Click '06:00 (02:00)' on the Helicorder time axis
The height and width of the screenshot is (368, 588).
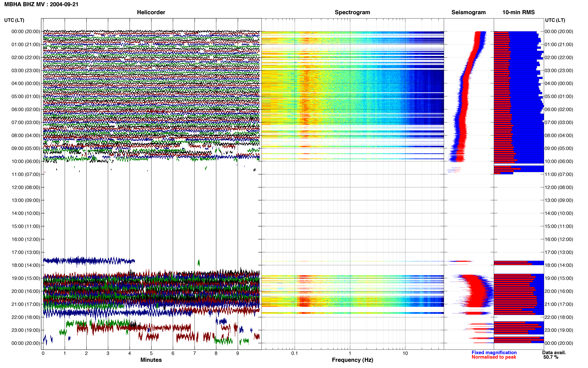pyautogui.click(x=26, y=109)
